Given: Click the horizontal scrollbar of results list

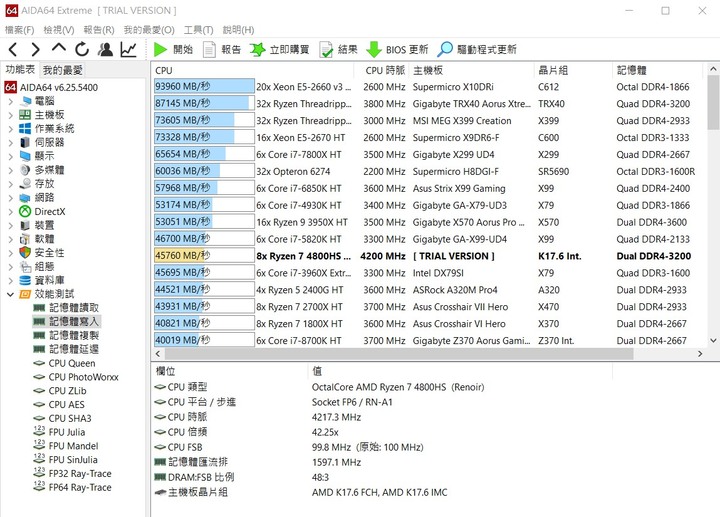Looking at the screenshot, I should click(x=399, y=354).
